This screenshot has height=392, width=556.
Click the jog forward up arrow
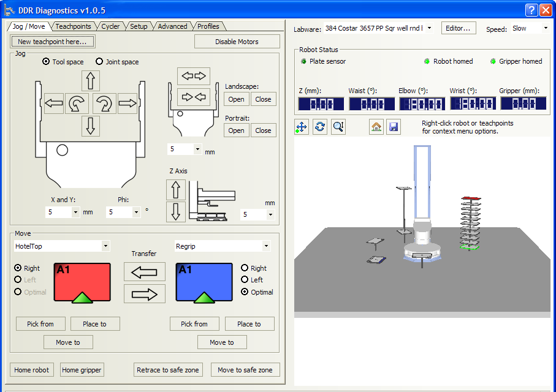(x=91, y=80)
